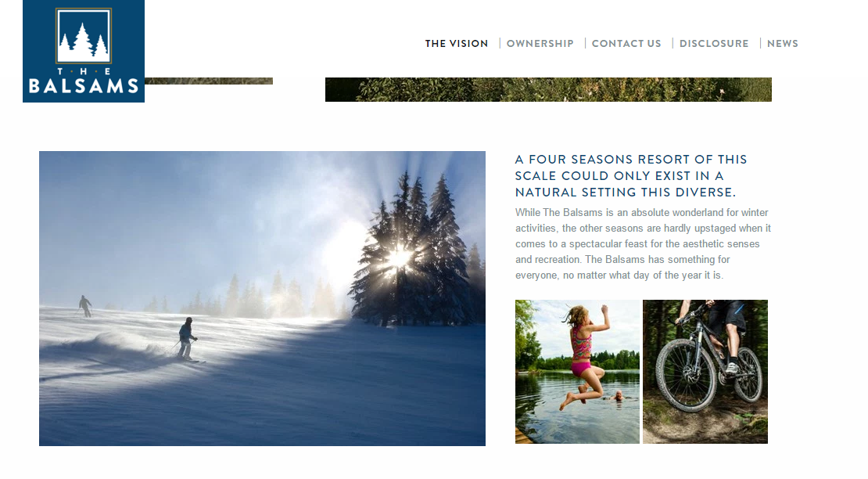This screenshot has width=868, height=479.
Task: Go to the Ownership page
Action: [540, 43]
